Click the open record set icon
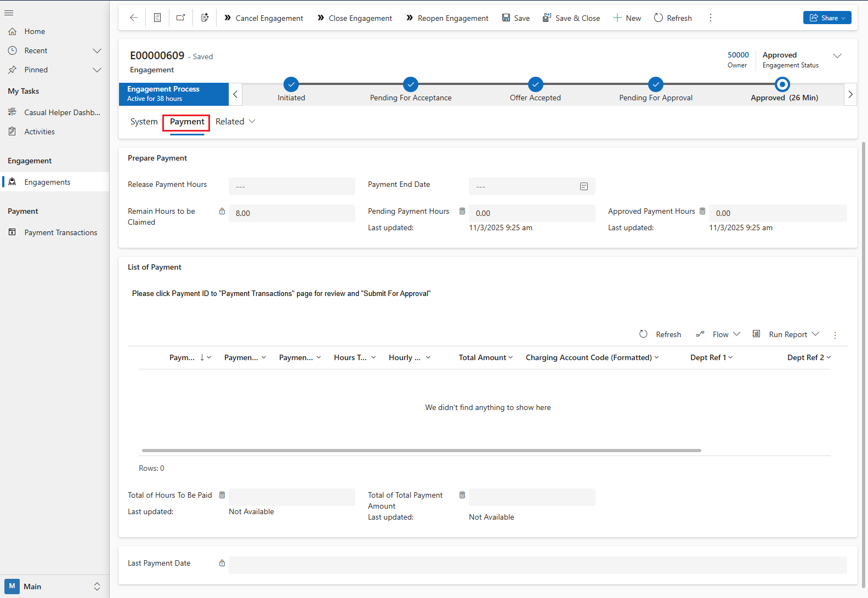 [157, 18]
